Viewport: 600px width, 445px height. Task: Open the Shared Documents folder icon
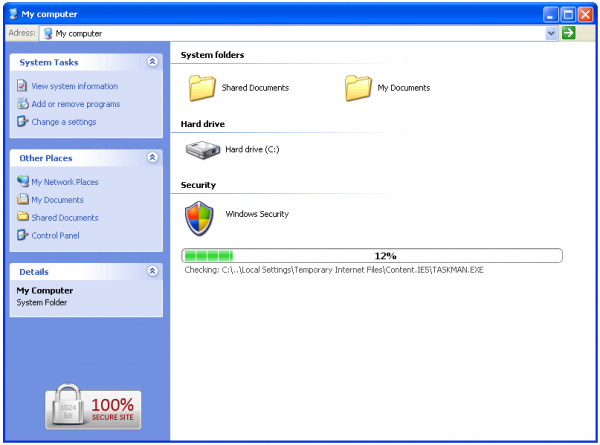(202, 88)
